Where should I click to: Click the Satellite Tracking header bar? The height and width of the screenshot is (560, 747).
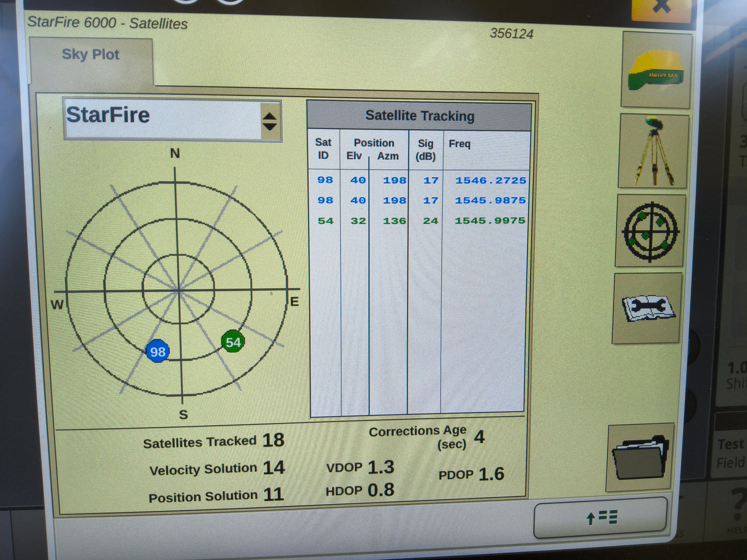[x=420, y=115]
